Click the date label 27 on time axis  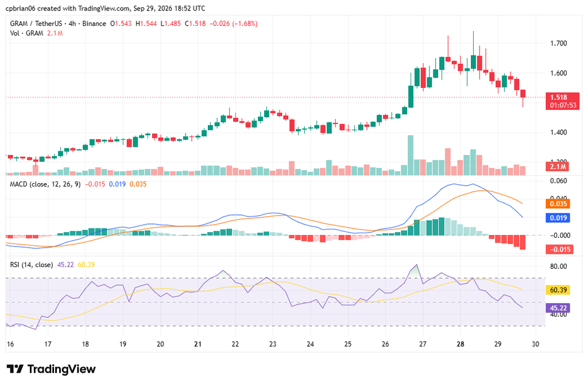tap(423, 345)
